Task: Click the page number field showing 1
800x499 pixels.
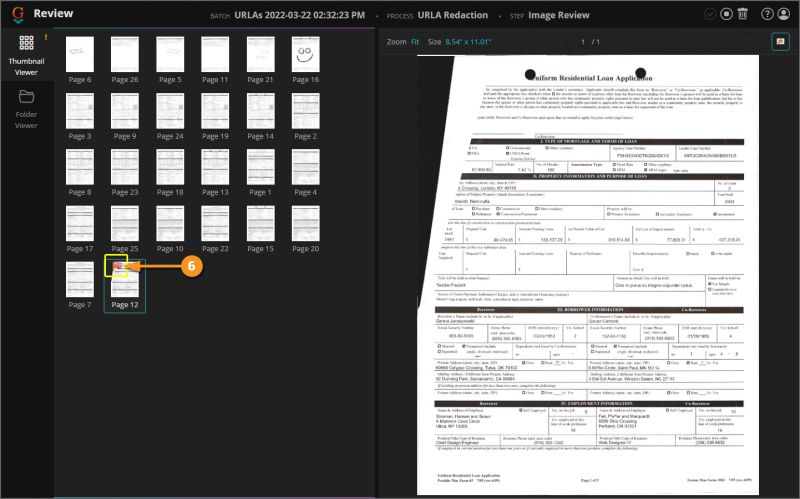Action: [583, 42]
